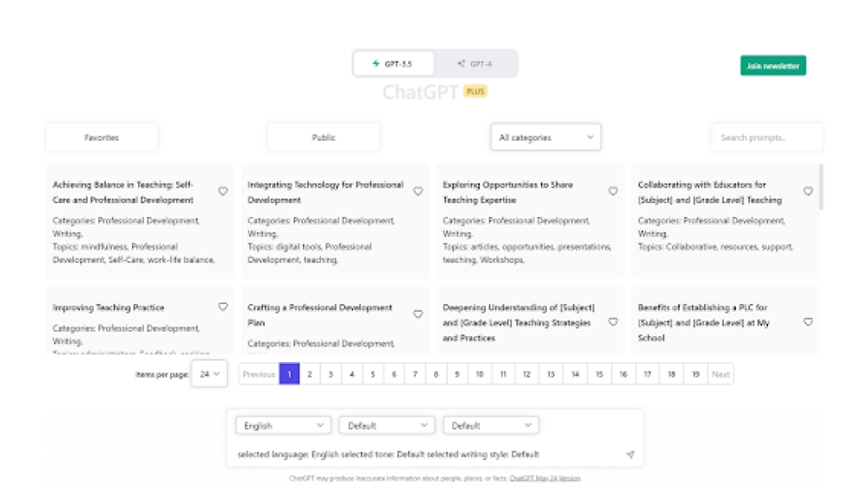Open the tone Default dropdown

[x=387, y=426]
